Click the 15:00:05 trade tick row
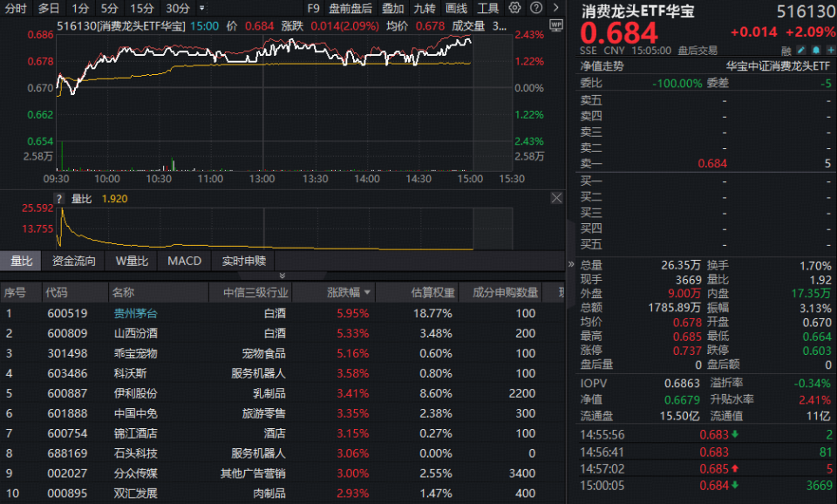The width and height of the screenshot is (837, 504). [x=705, y=486]
